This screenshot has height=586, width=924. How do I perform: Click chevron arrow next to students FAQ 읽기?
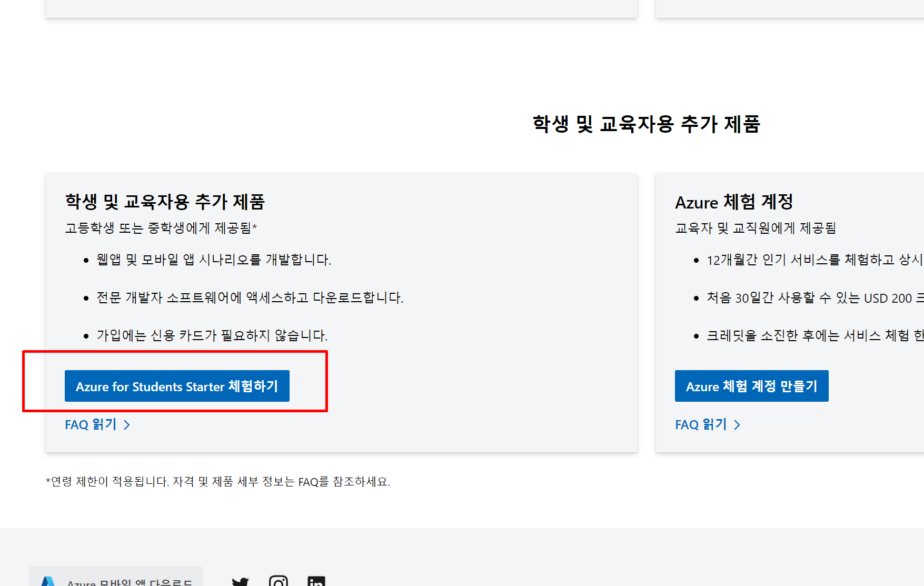point(127,425)
